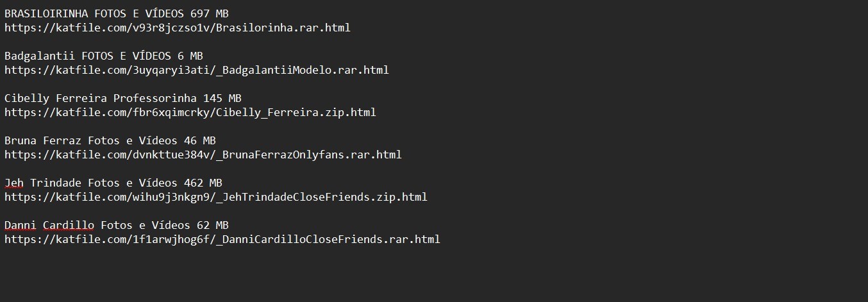
Task: Place cursor on the 462 MB size text
Action: [203, 183]
